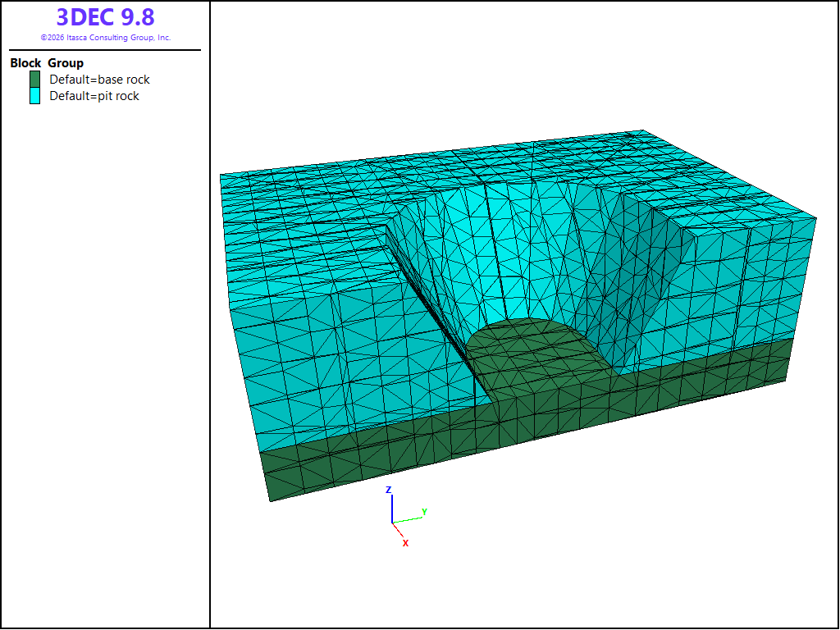This screenshot has height=630, width=840.
Task: Click the 3DEC 9.8 title text
Action: (106, 17)
